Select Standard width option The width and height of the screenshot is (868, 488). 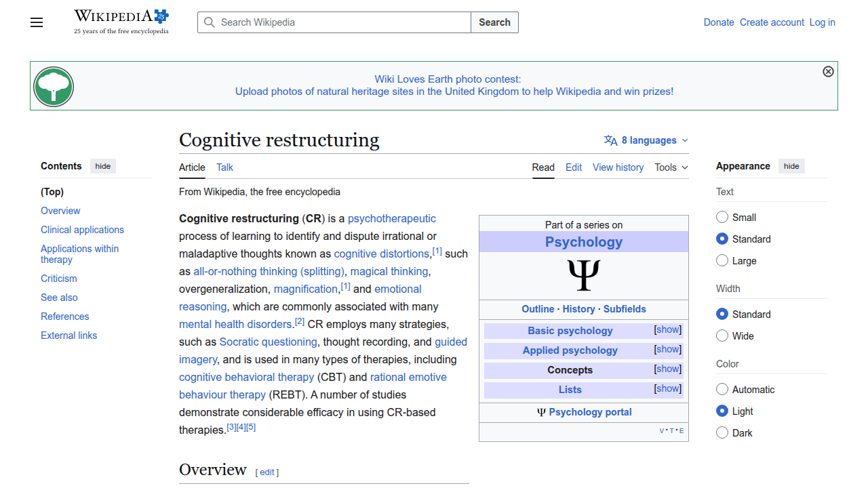[722, 314]
